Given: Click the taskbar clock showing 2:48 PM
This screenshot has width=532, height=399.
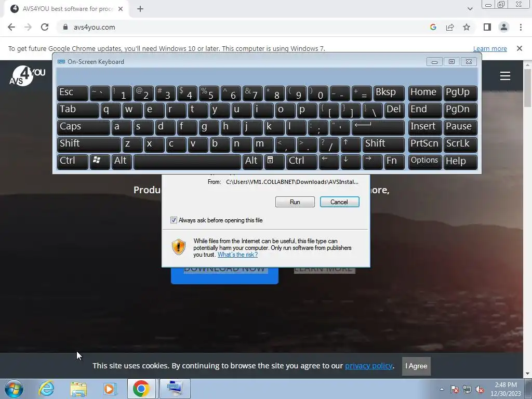Looking at the screenshot, I should (506, 389).
